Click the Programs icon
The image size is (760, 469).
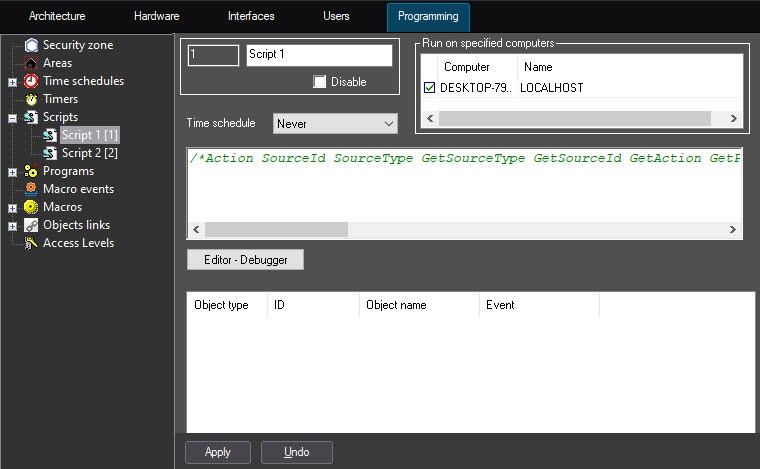[31, 171]
